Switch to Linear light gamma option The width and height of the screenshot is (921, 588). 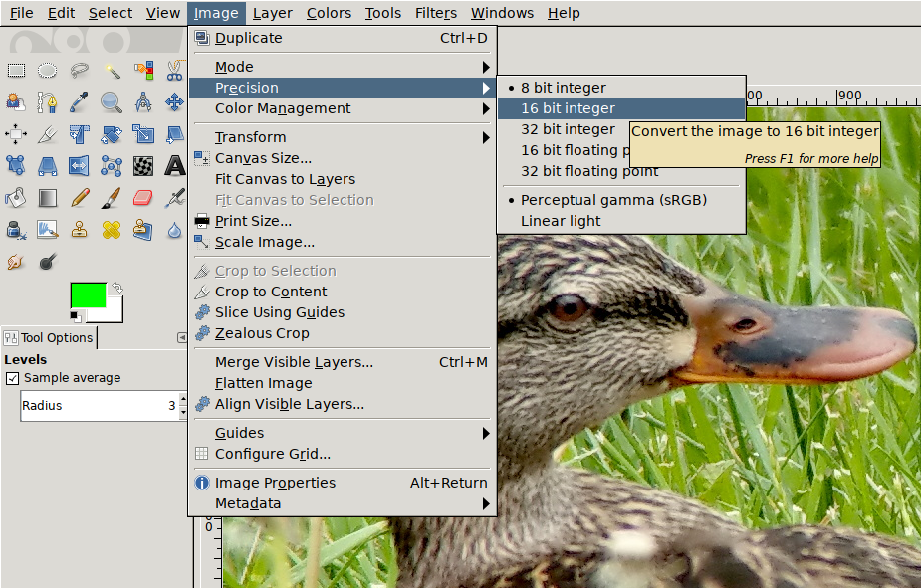point(561,221)
